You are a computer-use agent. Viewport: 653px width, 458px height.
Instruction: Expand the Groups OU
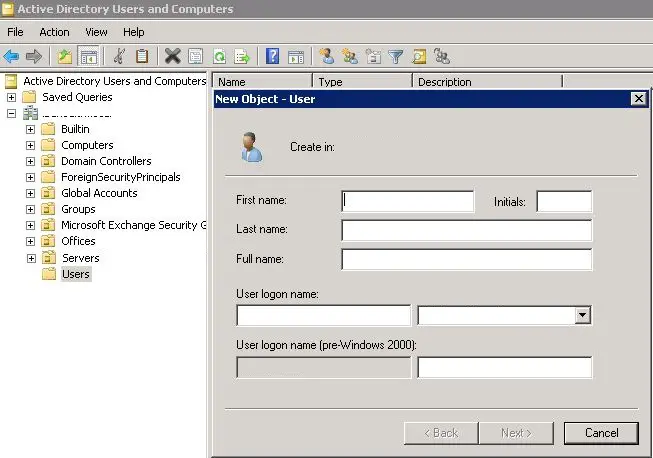pyautogui.click(x=30, y=209)
